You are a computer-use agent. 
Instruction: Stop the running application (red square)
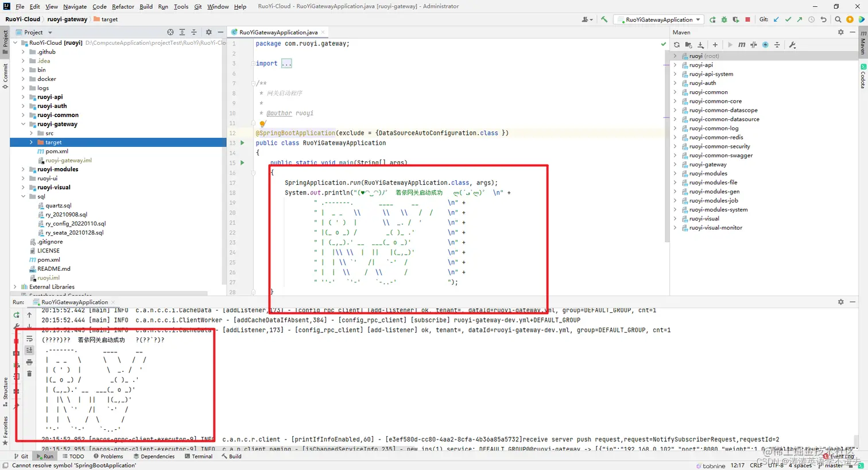(747, 20)
